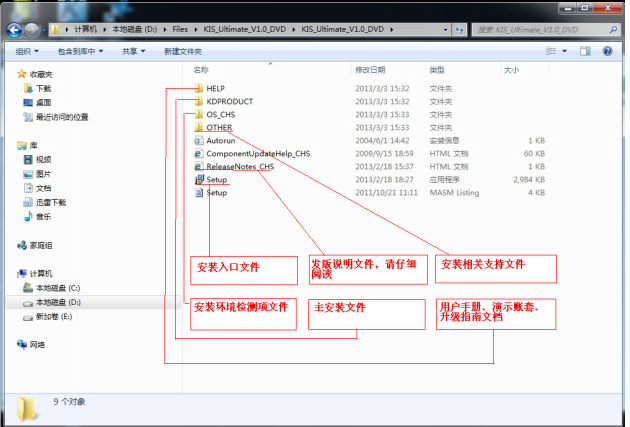Open 本地磁盘 (D:) in the sidebar
630x427 pixels.
58,302
